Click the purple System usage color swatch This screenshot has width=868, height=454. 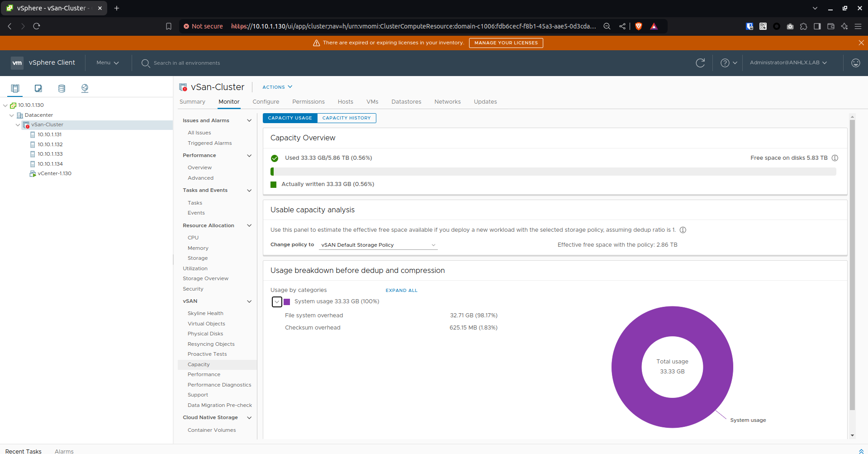pos(287,302)
